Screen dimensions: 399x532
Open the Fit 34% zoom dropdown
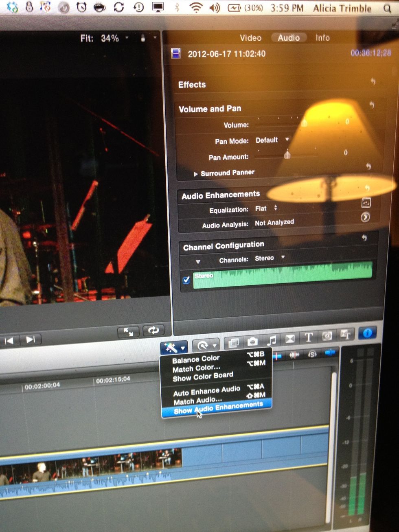tap(104, 38)
